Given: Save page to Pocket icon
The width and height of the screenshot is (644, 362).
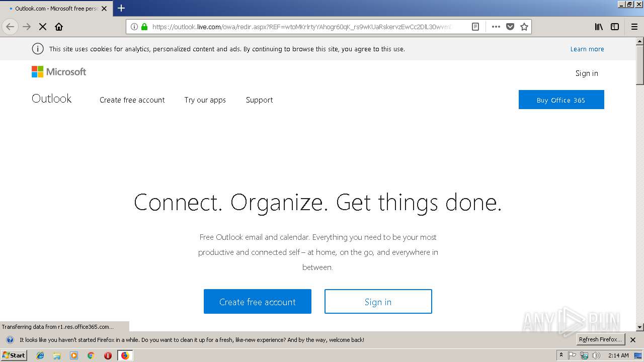Looking at the screenshot, I should coord(510,27).
